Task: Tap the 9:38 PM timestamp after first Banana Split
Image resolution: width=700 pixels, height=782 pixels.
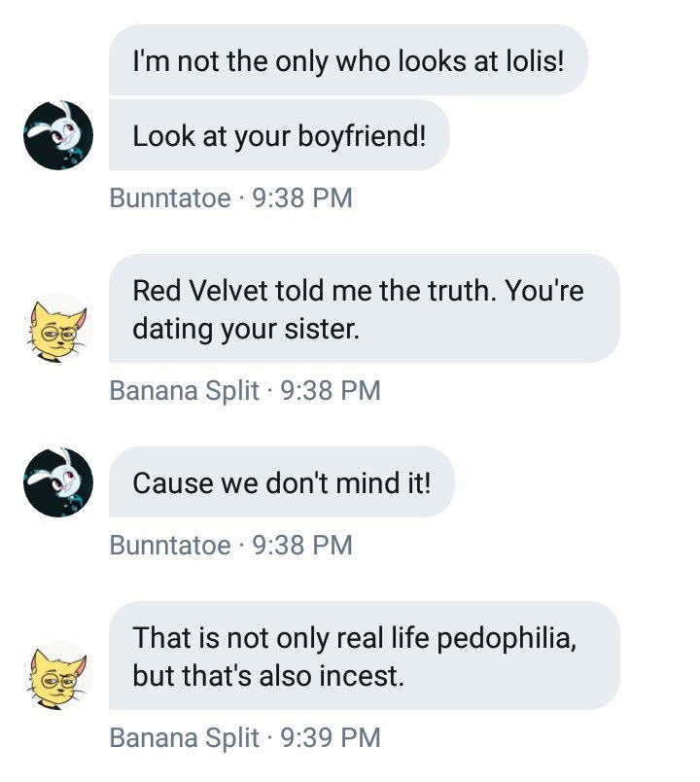Action: coord(331,390)
